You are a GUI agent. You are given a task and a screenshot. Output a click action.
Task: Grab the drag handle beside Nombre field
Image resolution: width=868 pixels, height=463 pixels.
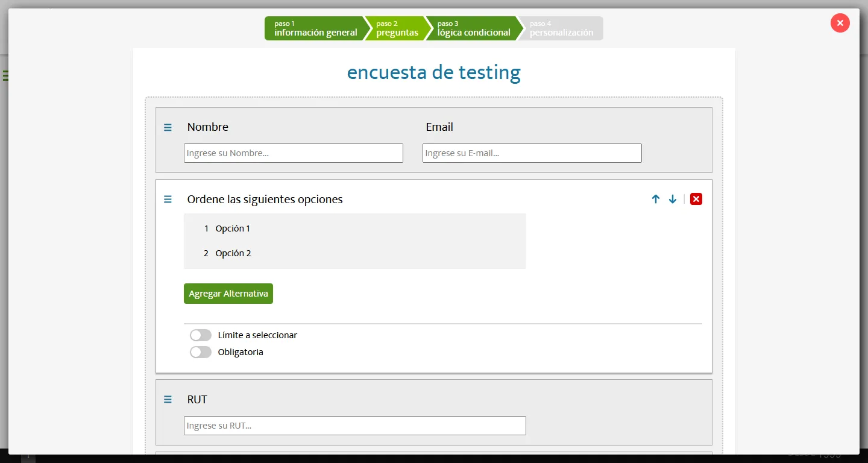pyautogui.click(x=168, y=127)
